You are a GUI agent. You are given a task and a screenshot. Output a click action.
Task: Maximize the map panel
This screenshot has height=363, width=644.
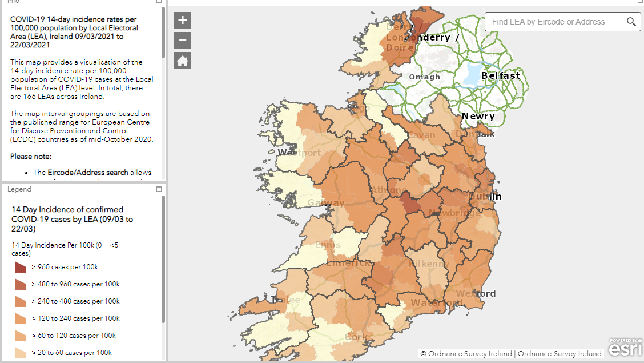640,2
